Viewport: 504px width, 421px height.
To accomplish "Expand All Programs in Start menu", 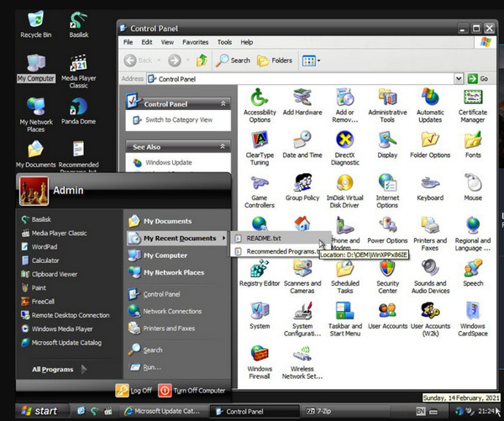I will pos(59,369).
